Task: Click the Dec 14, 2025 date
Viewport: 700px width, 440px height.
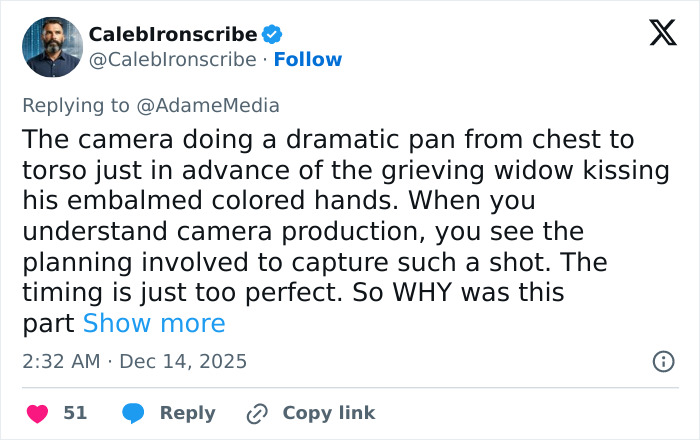Action: click(182, 361)
